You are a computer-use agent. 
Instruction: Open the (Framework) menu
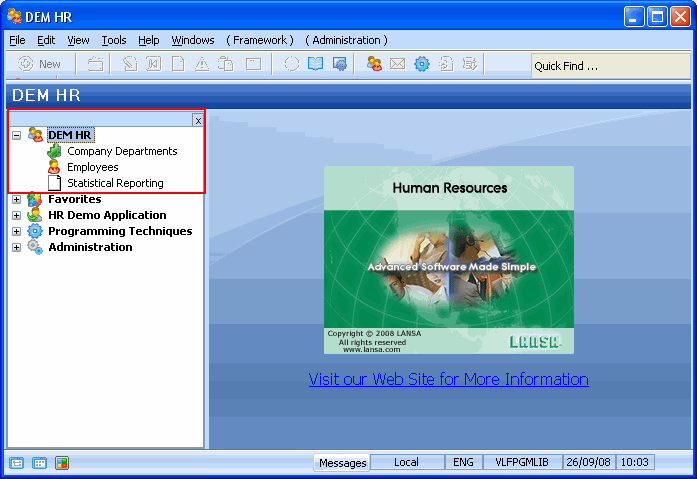click(260, 40)
